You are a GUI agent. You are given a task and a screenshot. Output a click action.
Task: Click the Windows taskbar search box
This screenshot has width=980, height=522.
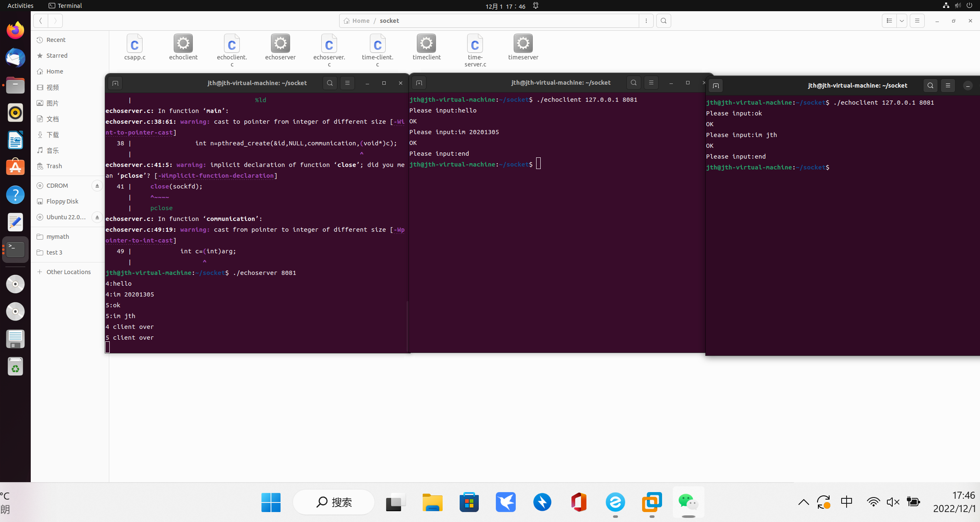tap(334, 502)
